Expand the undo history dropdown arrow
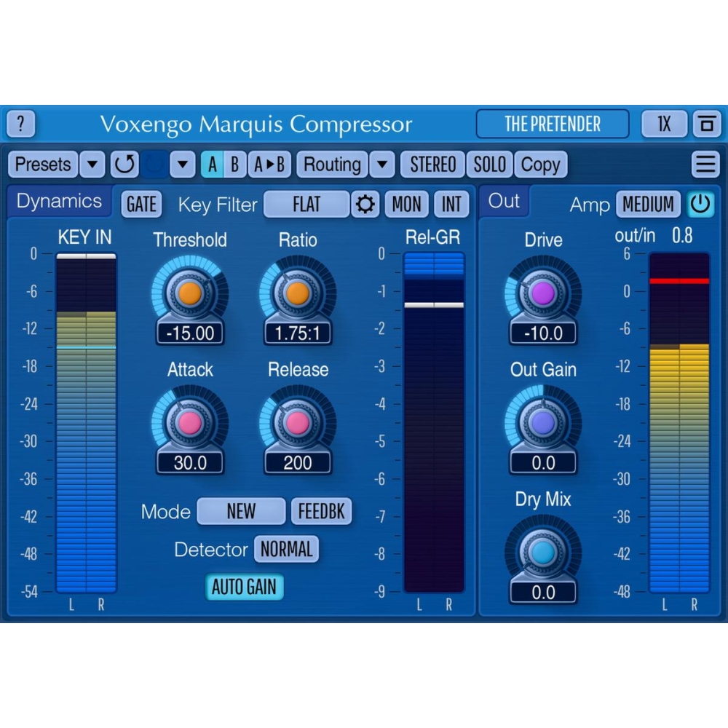Screen dimensions: 728x728 pos(183,165)
